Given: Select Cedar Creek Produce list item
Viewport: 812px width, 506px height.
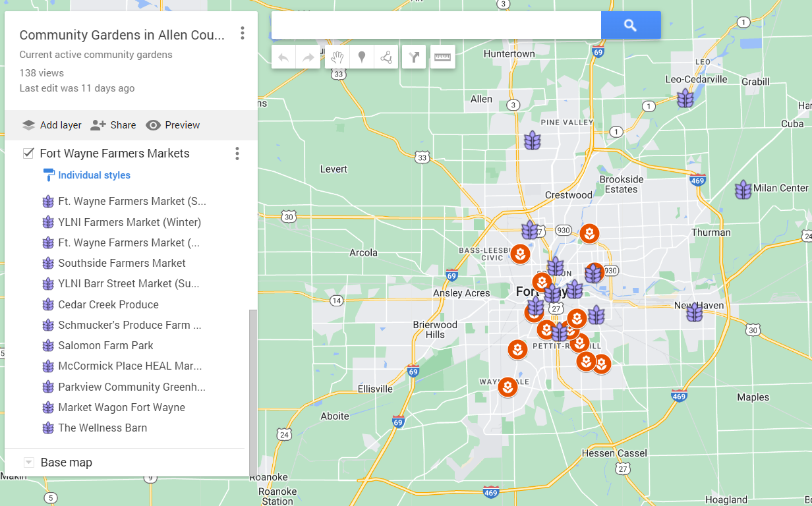Looking at the screenshot, I should 108,305.
